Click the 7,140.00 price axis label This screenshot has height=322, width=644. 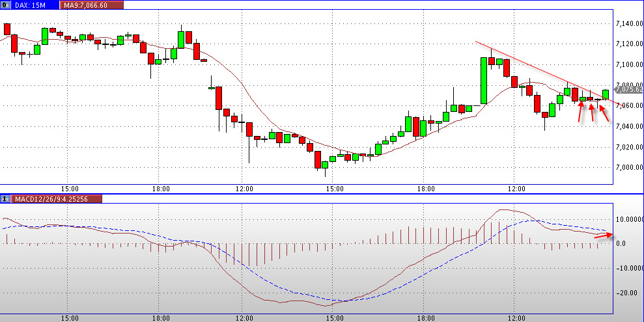tap(630, 24)
